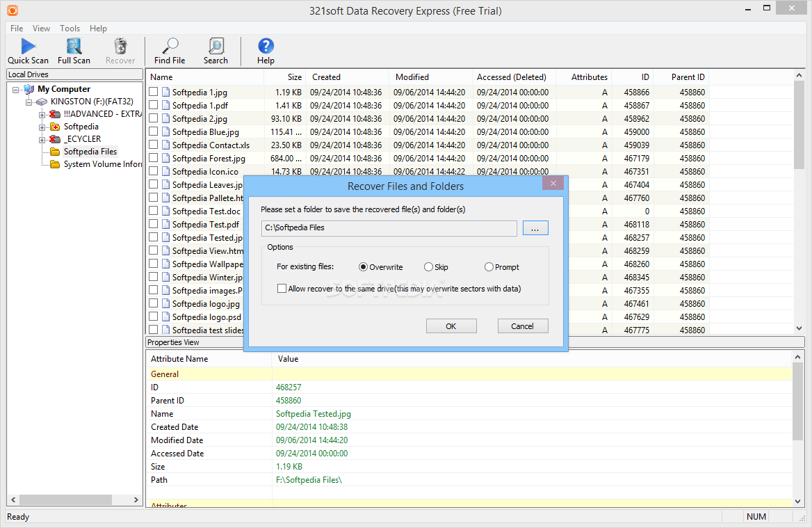The width and height of the screenshot is (812, 528).
Task: Open the Tools menu
Action: 70,29
